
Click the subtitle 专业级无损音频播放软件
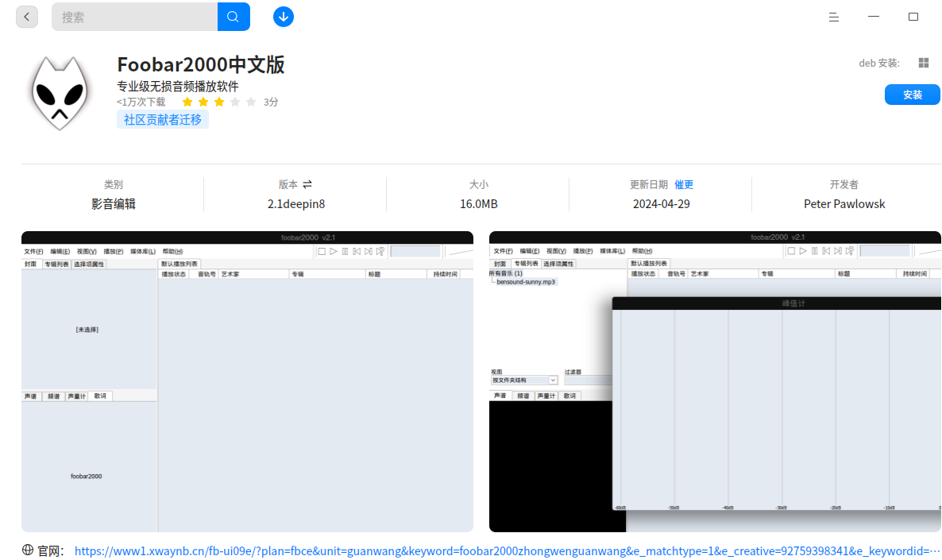point(178,86)
